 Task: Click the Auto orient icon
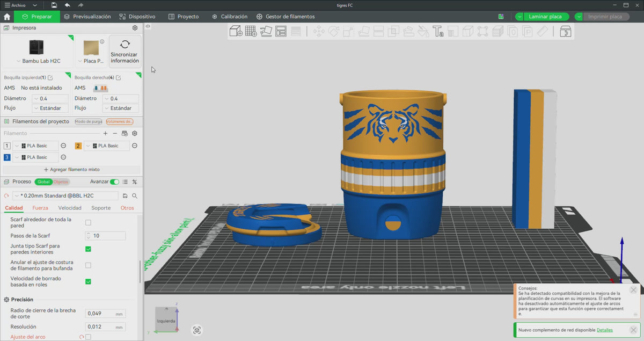pyautogui.click(x=266, y=31)
